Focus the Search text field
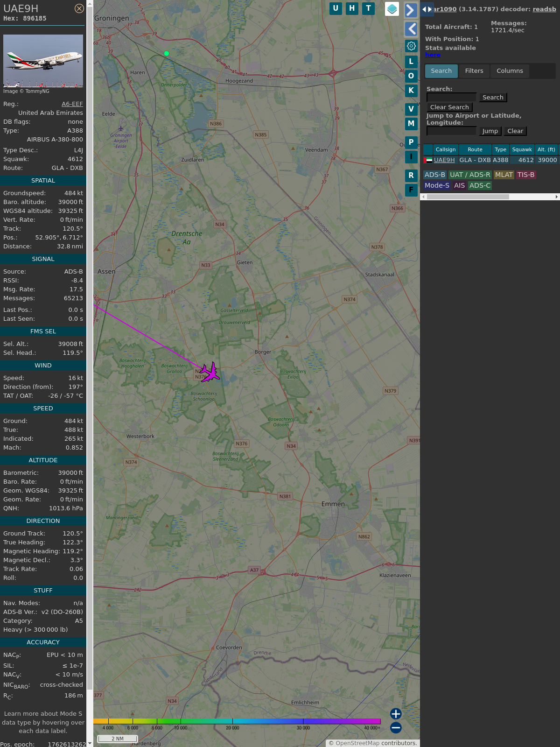 (452, 97)
